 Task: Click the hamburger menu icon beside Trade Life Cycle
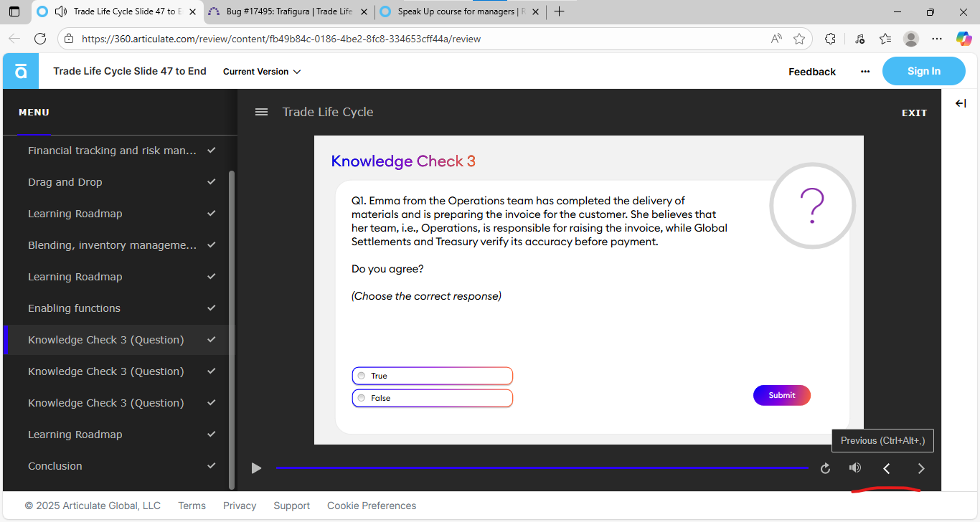tap(262, 112)
